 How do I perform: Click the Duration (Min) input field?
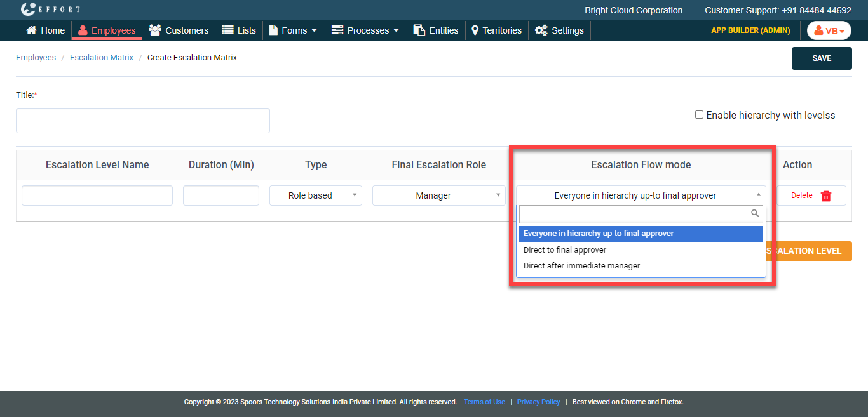pyautogui.click(x=221, y=195)
